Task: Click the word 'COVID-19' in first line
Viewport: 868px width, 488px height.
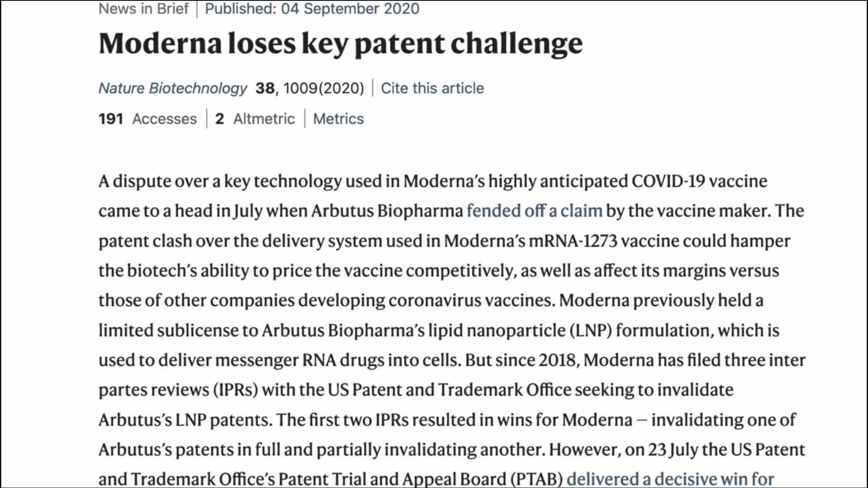Action: pyautogui.click(x=668, y=181)
